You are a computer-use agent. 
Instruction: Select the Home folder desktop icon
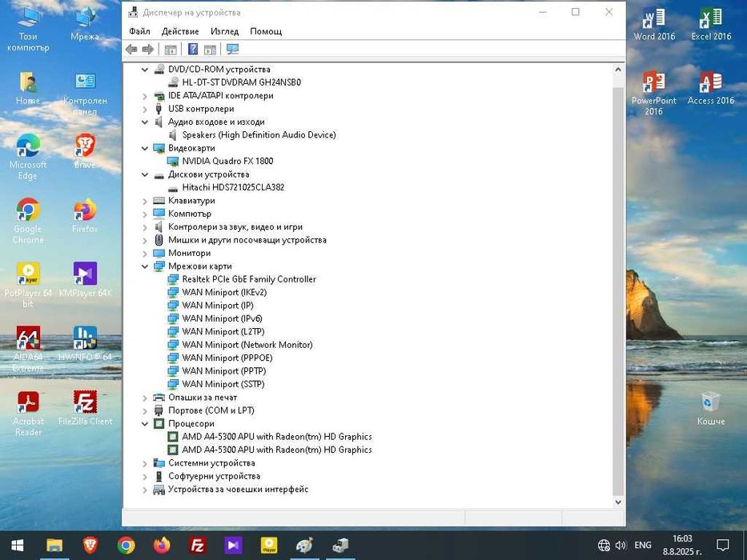pos(28,88)
